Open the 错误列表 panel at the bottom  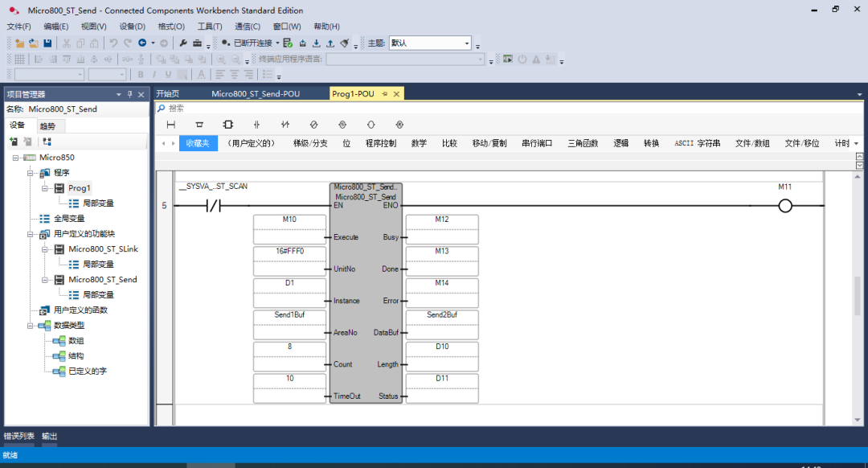(x=19, y=436)
